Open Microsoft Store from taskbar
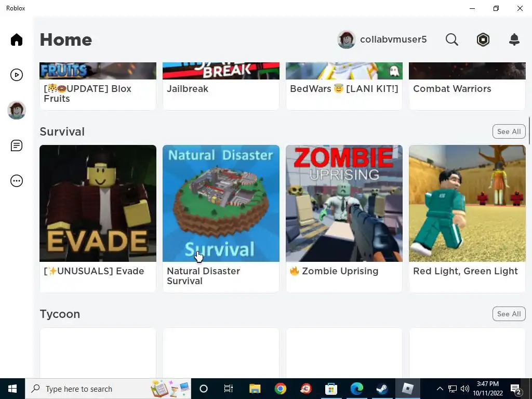The image size is (532, 399). pos(331,389)
